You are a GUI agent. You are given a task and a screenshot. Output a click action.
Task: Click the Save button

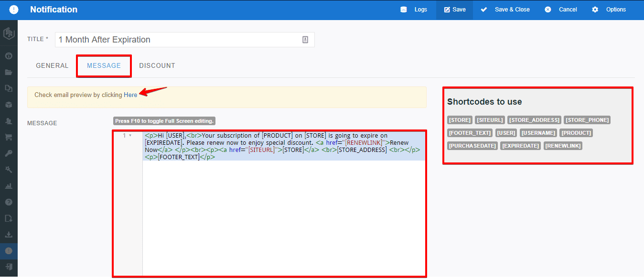coord(454,10)
